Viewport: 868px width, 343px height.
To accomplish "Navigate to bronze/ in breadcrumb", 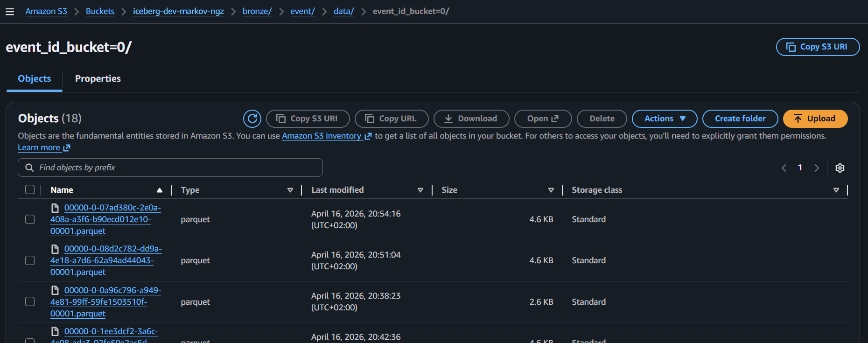I will (x=257, y=11).
